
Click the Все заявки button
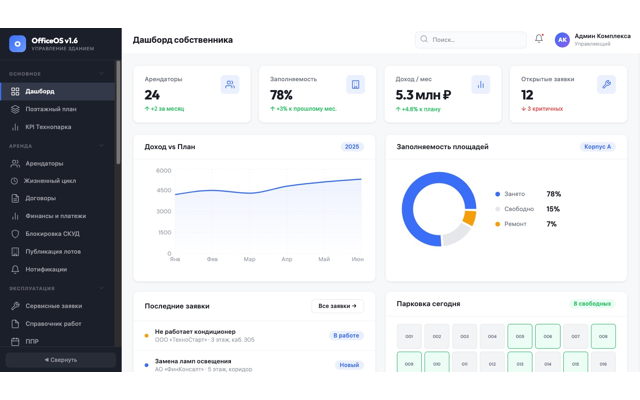point(338,306)
